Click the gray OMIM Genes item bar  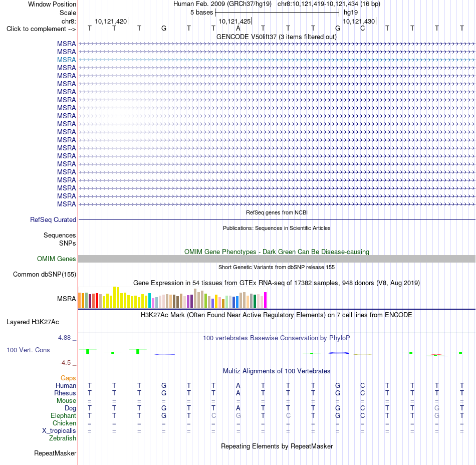pyautogui.click(x=277, y=259)
